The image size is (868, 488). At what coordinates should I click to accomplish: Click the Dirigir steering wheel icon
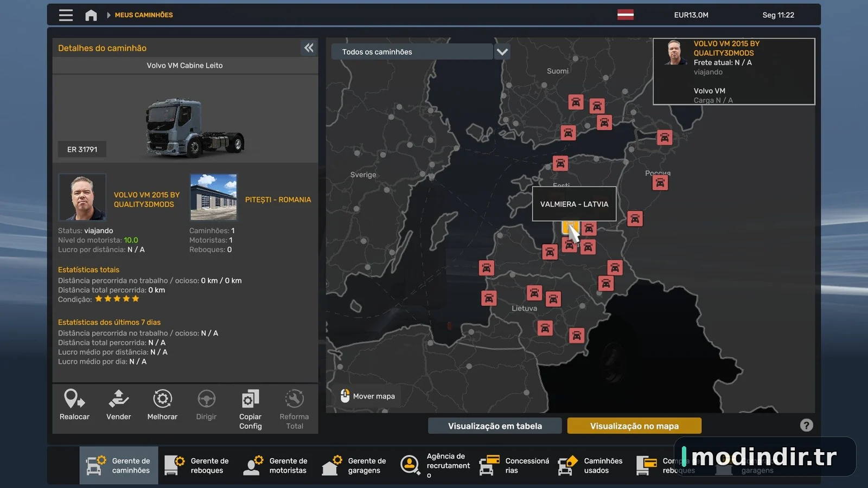tap(206, 399)
